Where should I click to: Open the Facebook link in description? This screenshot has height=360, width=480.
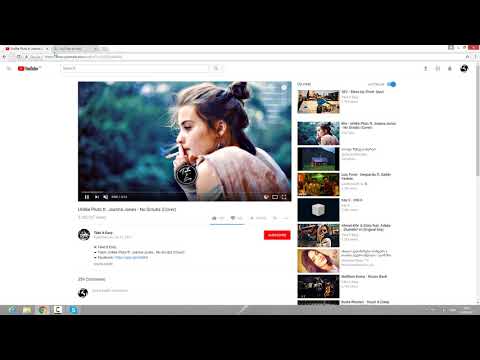coord(131,257)
